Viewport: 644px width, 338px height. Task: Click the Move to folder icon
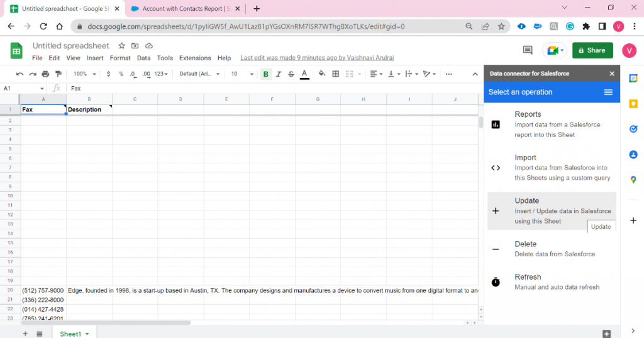click(x=135, y=46)
